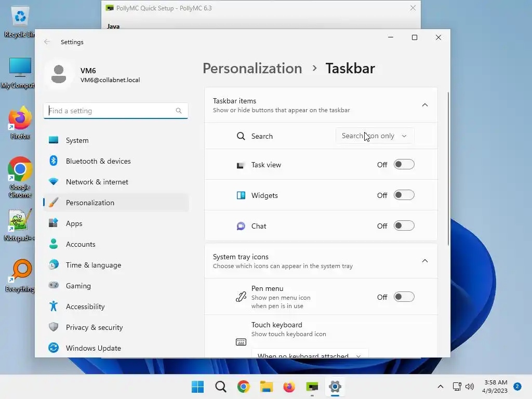Enable the Chat toggle
Image resolution: width=532 pixels, height=399 pixels.
404,225
